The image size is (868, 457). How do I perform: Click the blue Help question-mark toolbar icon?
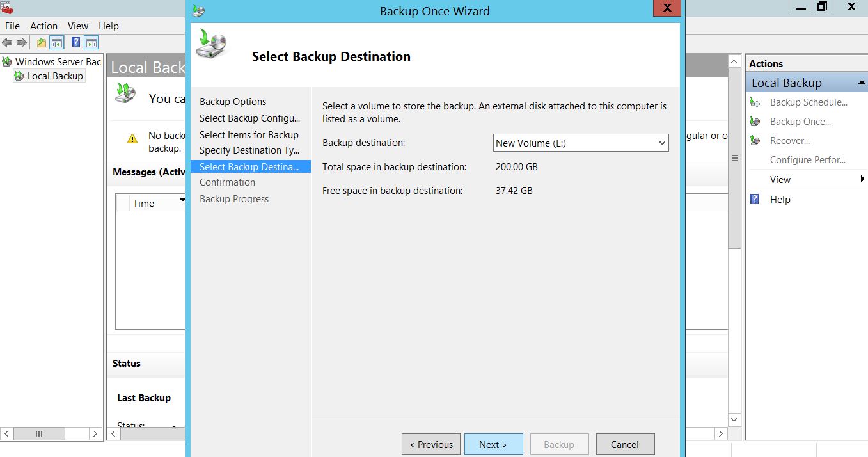pos(76,43)
